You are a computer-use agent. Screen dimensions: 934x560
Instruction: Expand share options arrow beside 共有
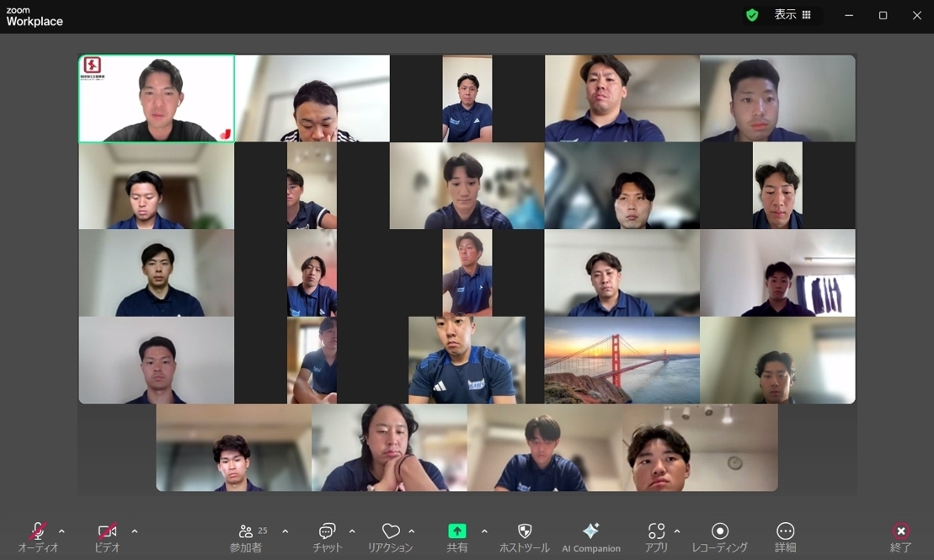tap(484, 531)
